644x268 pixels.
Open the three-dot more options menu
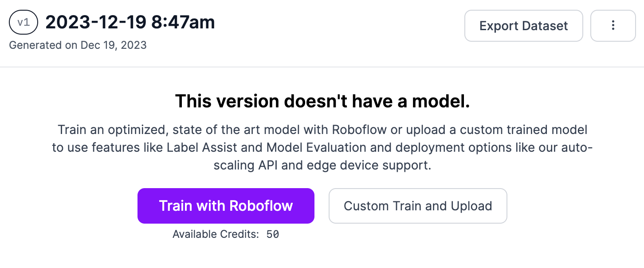pos(613,26)
